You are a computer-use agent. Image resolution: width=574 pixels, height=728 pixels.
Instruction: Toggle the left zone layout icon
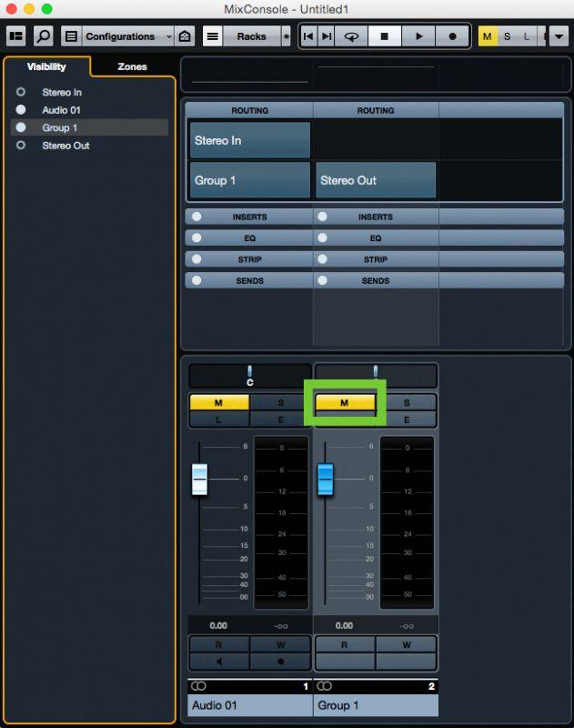(x=16, y=35)
